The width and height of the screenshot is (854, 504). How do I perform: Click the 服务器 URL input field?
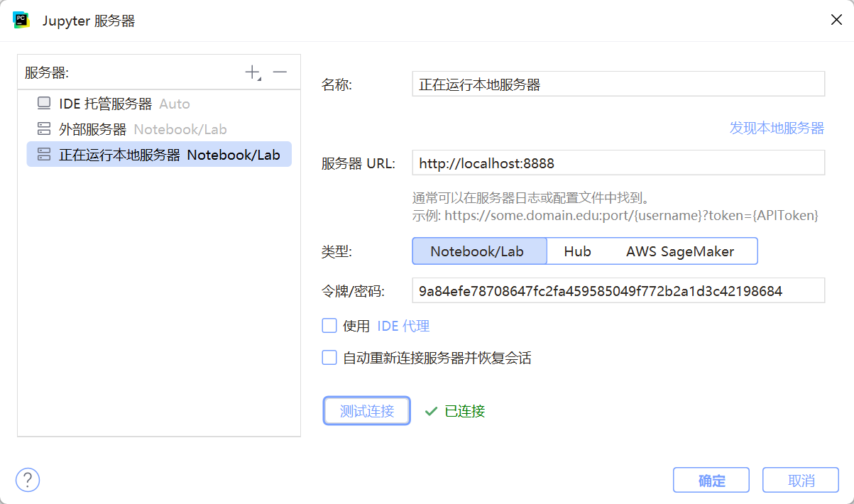(x=618, y=163)
